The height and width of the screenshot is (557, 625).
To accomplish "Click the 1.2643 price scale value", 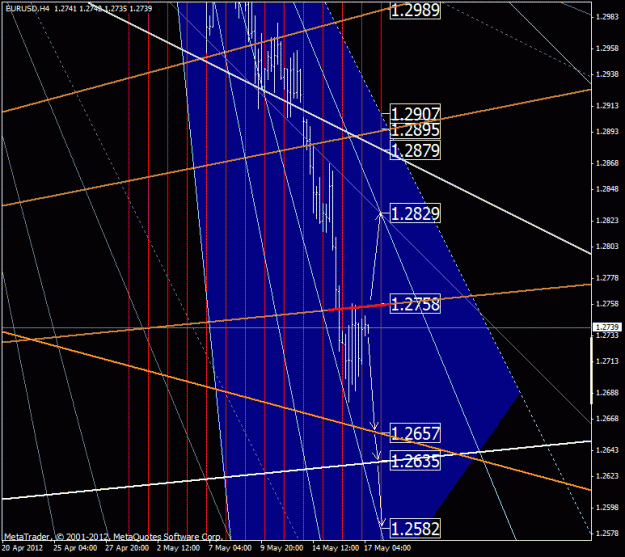I will 607,450.
